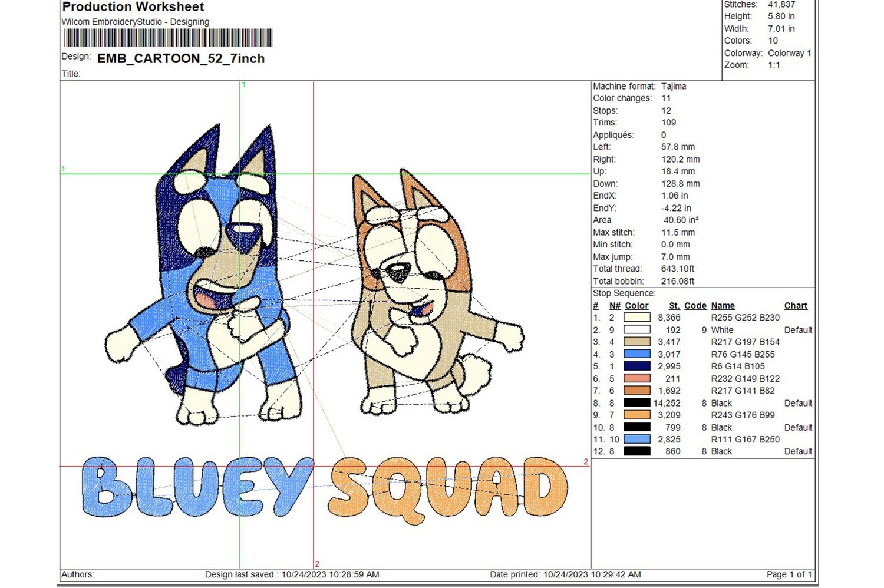This screenshot has width=884, height=588.
Task: Click the "Name" column header
Action: [x=723, y=306]
